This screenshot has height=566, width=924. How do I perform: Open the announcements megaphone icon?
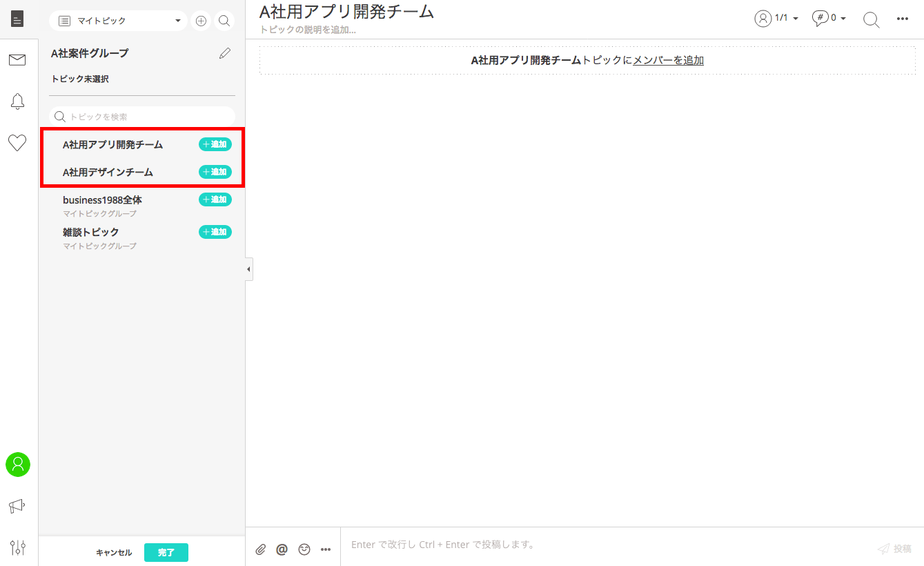point(17,506)
